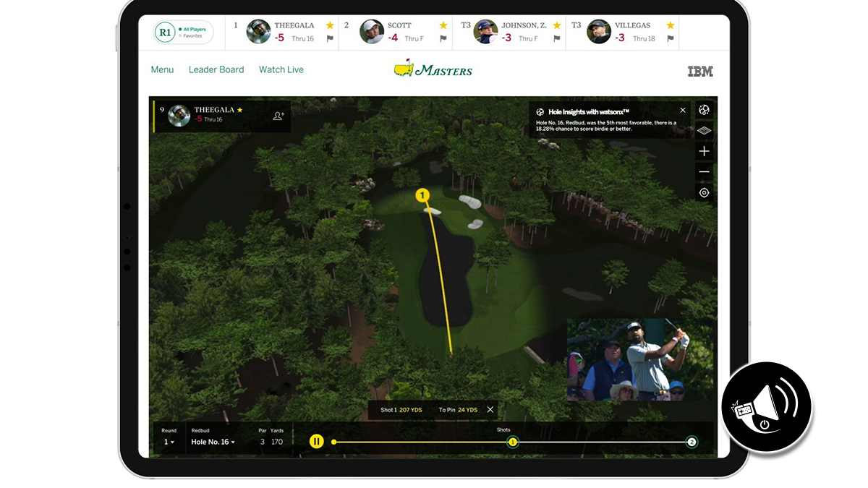
Task: Toggle Theegala's favorite star in the leaderboard
Action: pos(330,25)
